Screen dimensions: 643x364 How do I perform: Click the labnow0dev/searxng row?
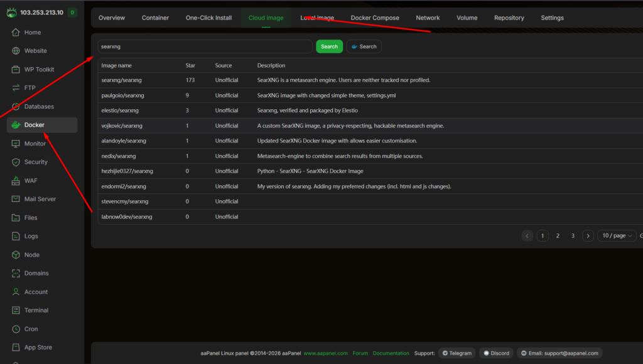pyautogui.click(x=370, y=217)
